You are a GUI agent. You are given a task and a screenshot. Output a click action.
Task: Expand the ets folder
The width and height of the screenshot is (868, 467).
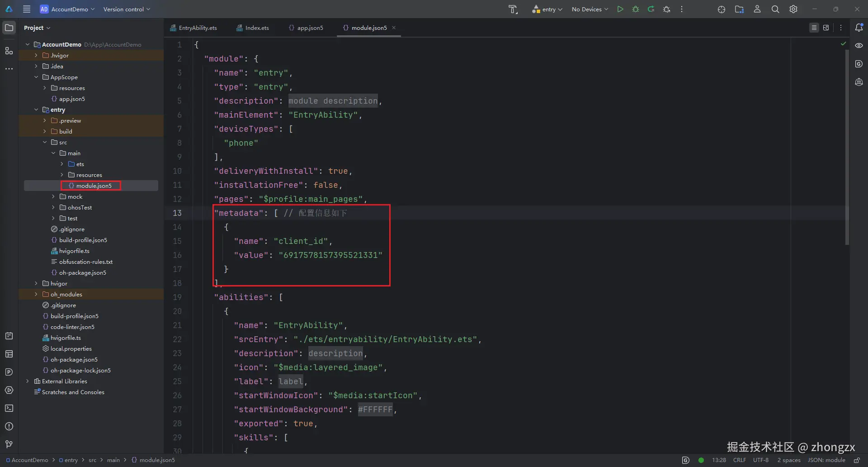pos(62,164)
